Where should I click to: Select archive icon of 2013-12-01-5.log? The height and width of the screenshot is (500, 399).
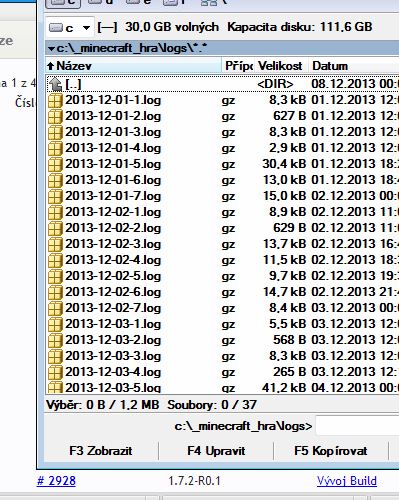(x=55, y=164)
